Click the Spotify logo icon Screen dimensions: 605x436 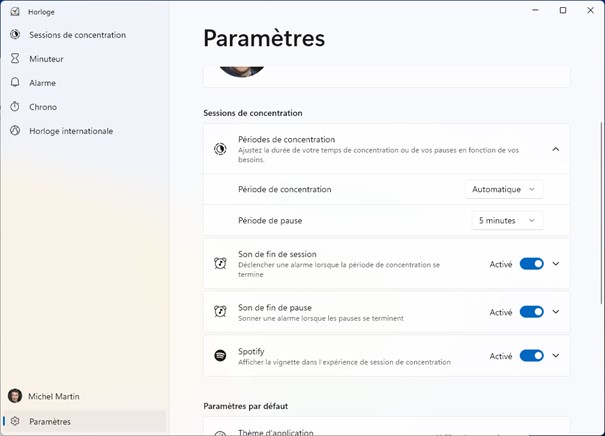pyautogui.click(x=220, y=356)
